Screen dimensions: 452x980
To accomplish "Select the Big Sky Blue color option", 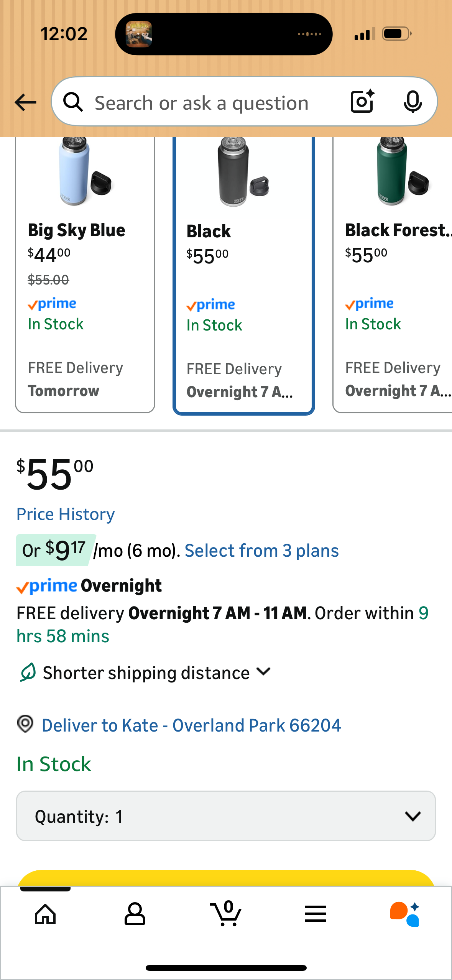I will pyautogui.click(x=85, y=275).
